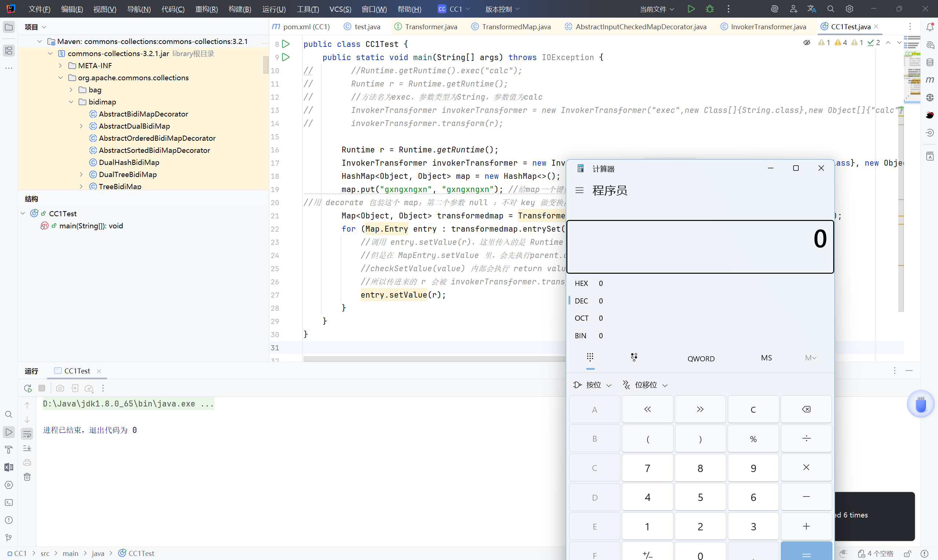Select the HEX number base in calculator
938x560 pixels.
click(x=581, y=283)
